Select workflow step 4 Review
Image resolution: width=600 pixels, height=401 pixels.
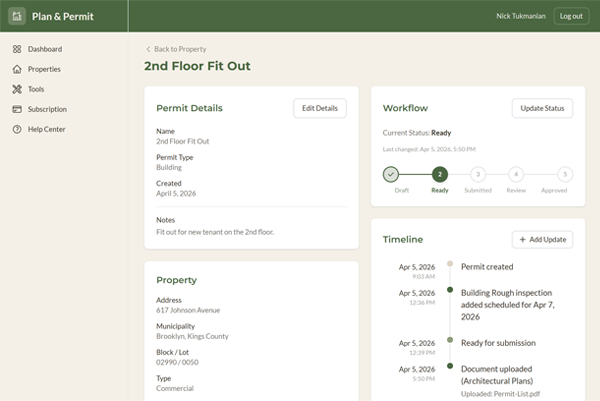[516, 174]
